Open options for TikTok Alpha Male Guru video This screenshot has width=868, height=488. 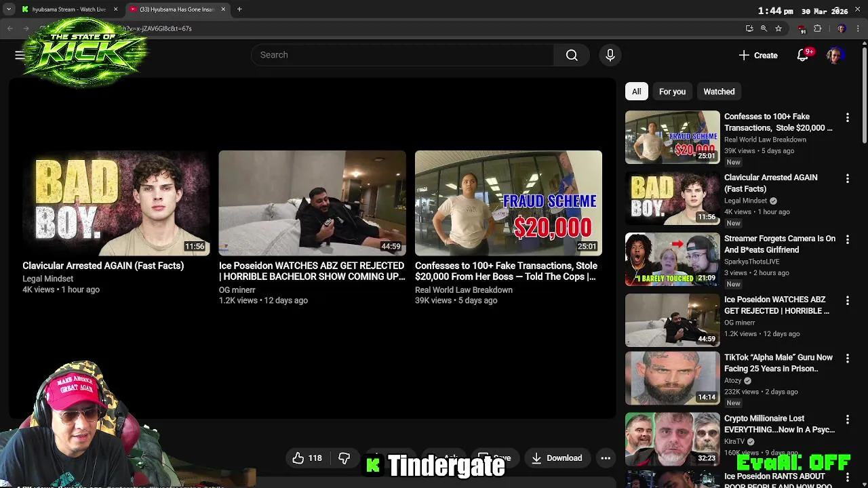point(847,358)
